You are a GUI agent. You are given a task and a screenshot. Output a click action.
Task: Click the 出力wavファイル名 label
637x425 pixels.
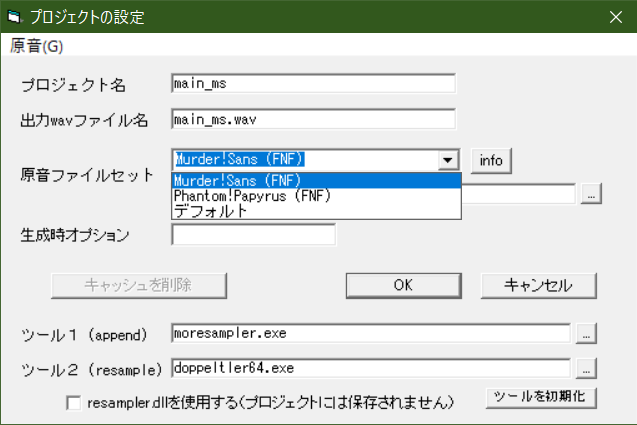click(84, 121)
